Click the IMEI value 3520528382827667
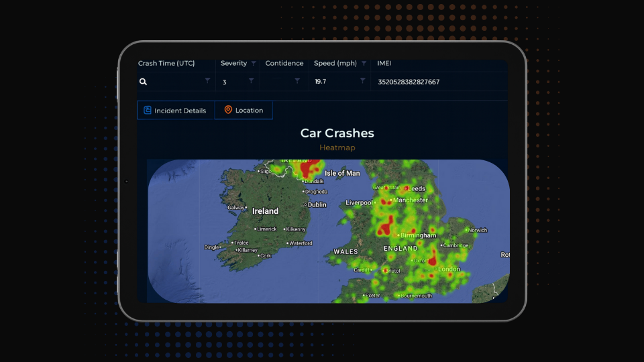The width and height of the screenshot is (644, 362). tap(409, 82)
